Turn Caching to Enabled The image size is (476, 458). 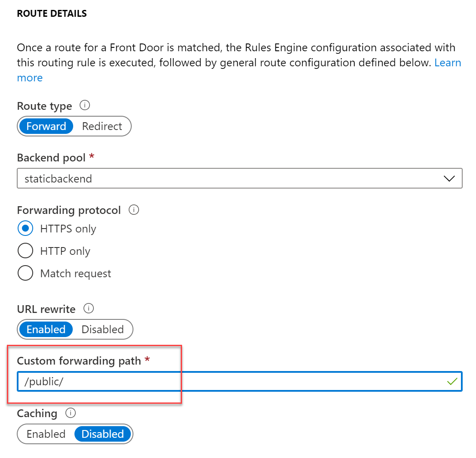coord(46,434)
